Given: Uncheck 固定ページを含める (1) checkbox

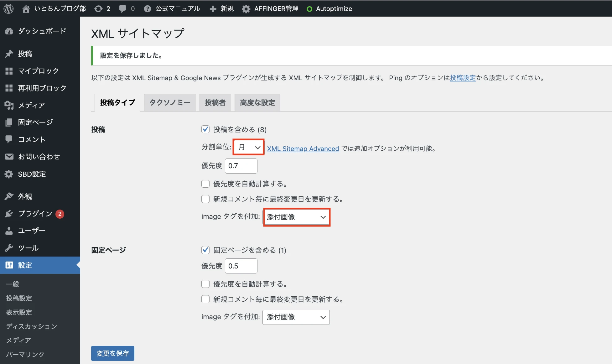Looking at the screenshot, I should (x=205, y=250).
